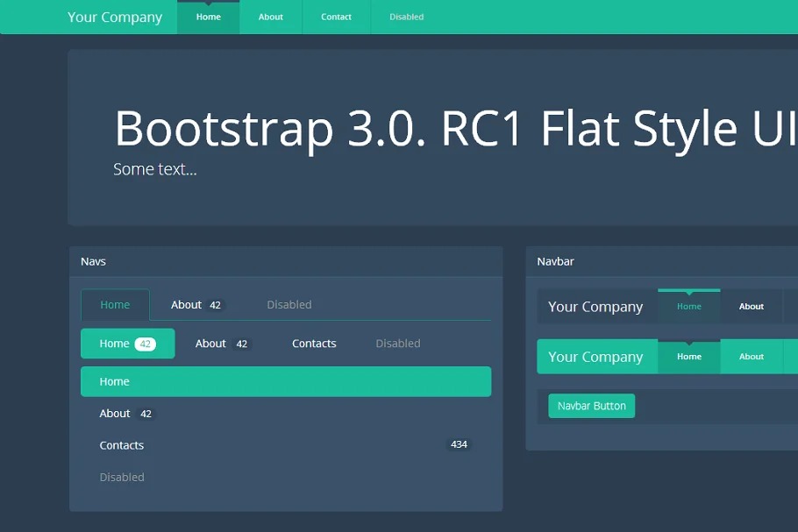Viewport: 798px width, 532px height.
Task: Click the Your Company brand in top navbar
Action: pos(115,18)
